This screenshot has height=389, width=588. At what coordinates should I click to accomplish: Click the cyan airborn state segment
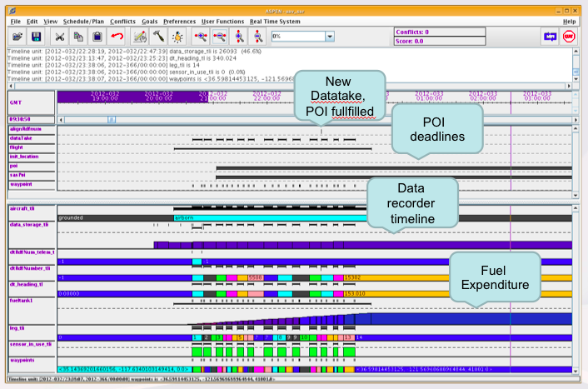270,218
